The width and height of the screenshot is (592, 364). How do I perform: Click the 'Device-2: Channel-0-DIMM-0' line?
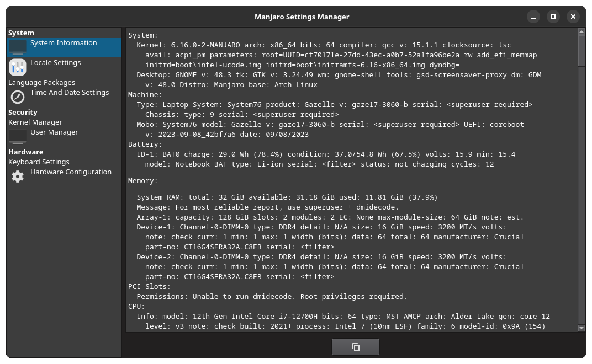(321, 257)
